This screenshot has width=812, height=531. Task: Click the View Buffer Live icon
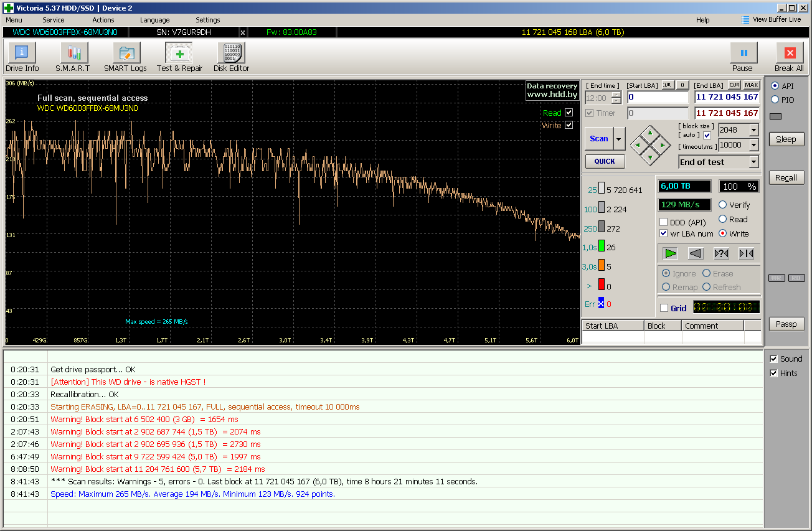pos(745,20)
